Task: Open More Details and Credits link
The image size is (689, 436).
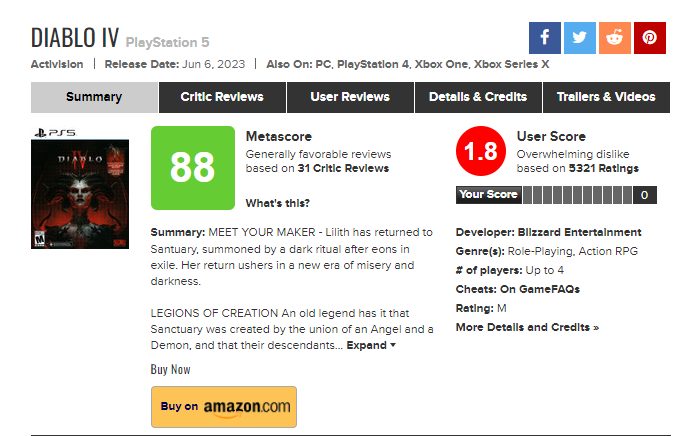Action: pos(527,327)
